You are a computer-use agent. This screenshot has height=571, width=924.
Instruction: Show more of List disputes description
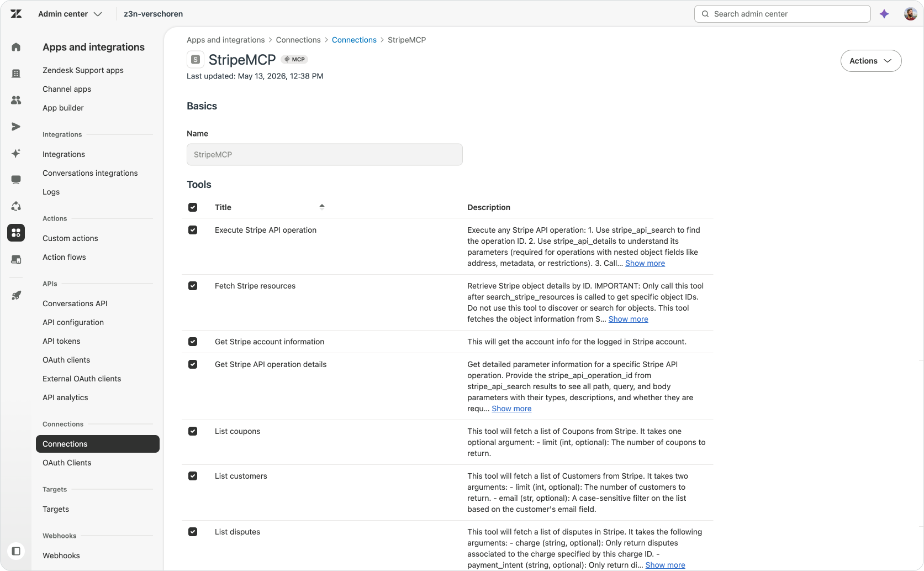click(665, 565)
